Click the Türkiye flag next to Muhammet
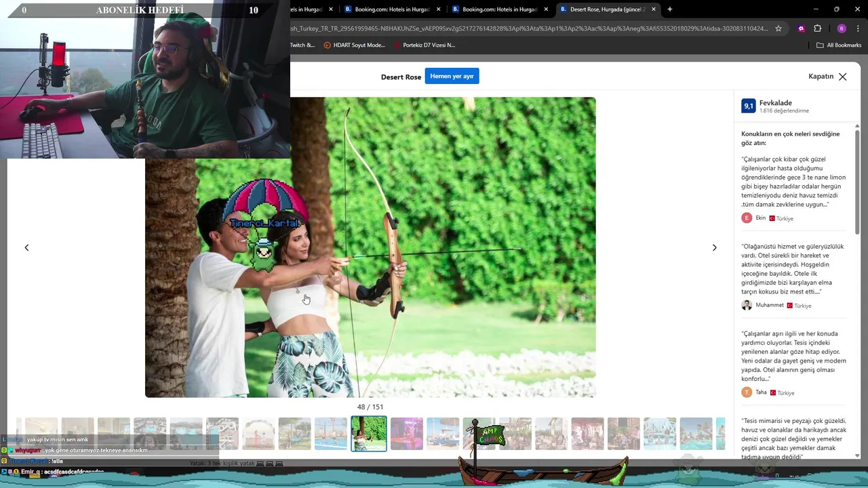The height and width of the screenshot is (488, 868). pyautogui.click(x=789, y=306)
